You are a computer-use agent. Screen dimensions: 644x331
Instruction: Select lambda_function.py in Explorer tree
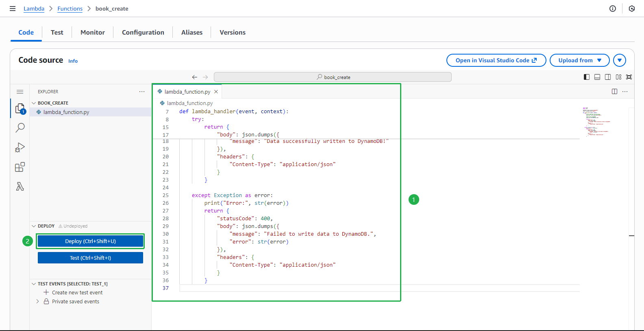(x=90, y=112)
